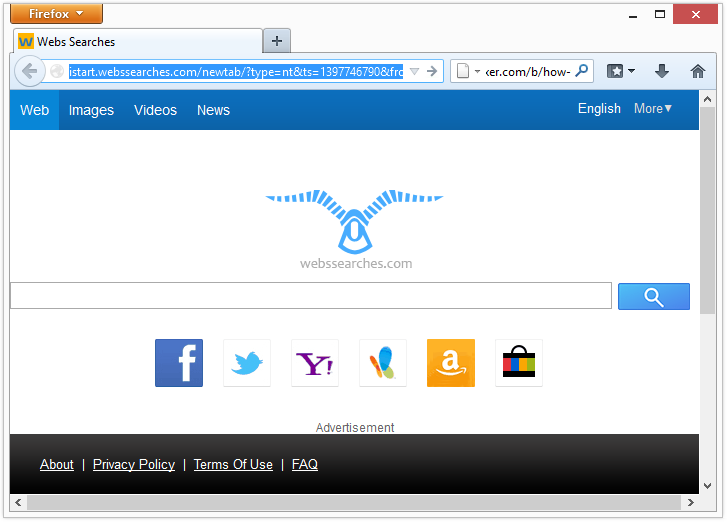
Task: Expand the More dropdown menu
Action: point(653,108)
